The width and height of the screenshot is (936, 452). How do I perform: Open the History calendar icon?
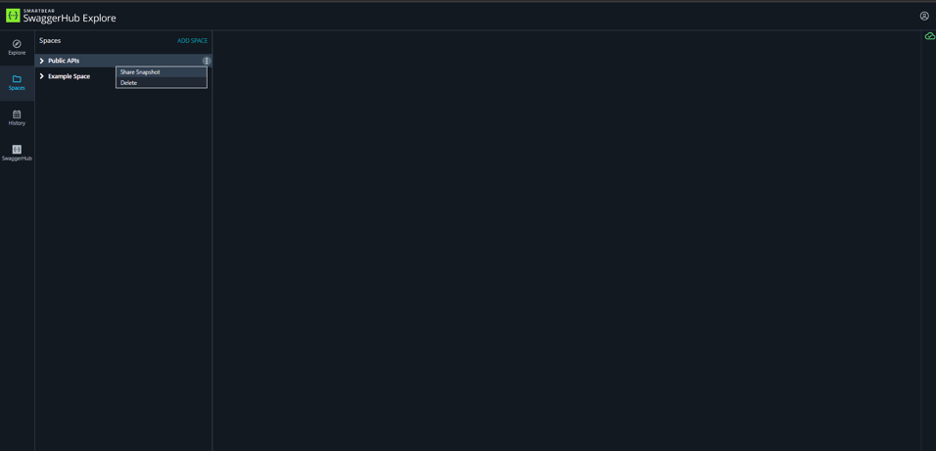point(17,114)
